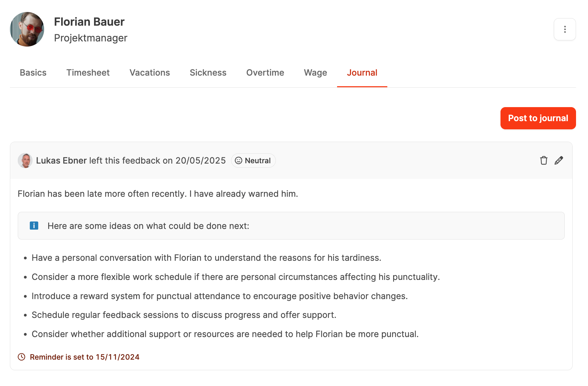Click the blue info icon
The height and width of the screenshot is (386, 588).
(34, 226)
